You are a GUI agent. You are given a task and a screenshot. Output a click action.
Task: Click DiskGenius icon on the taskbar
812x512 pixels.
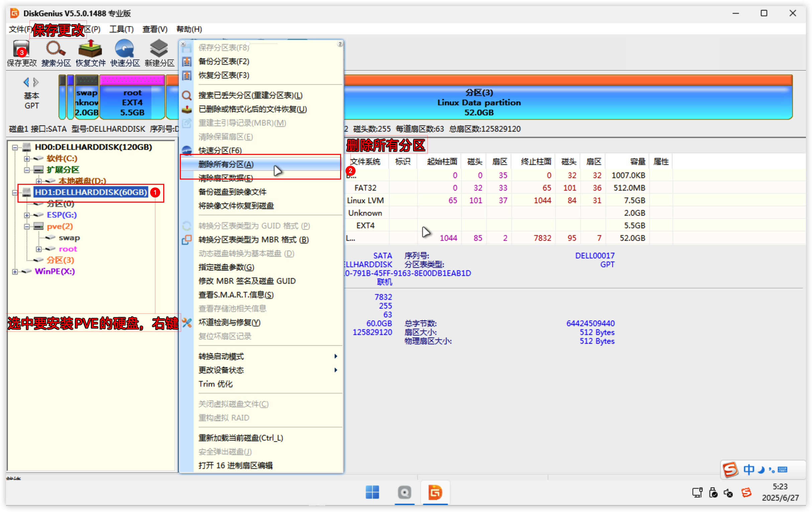(435, 493)
